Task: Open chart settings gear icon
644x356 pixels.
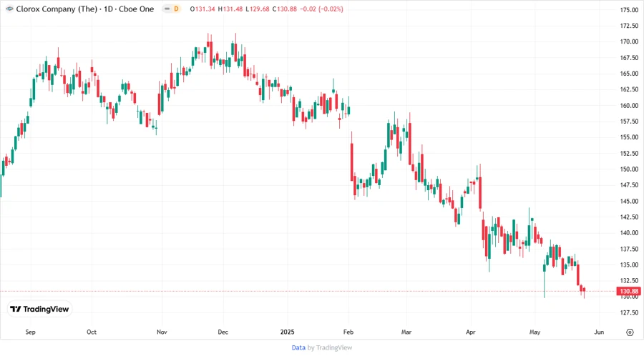Action: click(x=630, y=332)
